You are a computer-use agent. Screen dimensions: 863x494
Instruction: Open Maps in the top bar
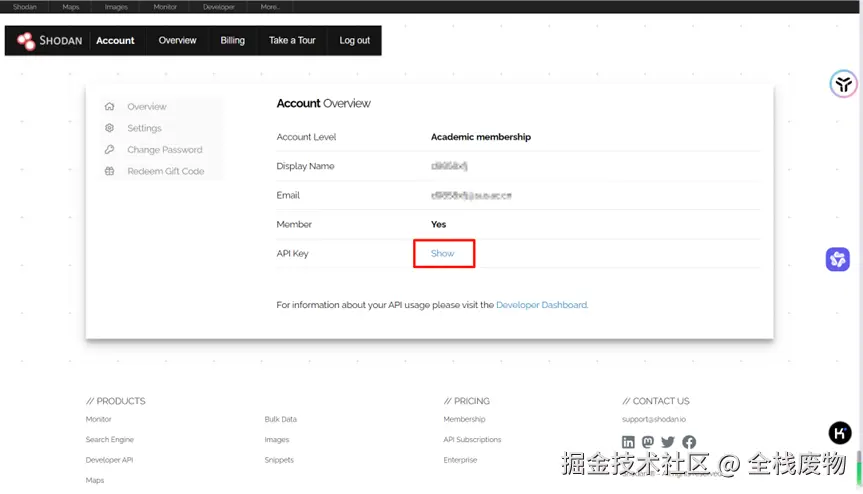coord(71,7)
